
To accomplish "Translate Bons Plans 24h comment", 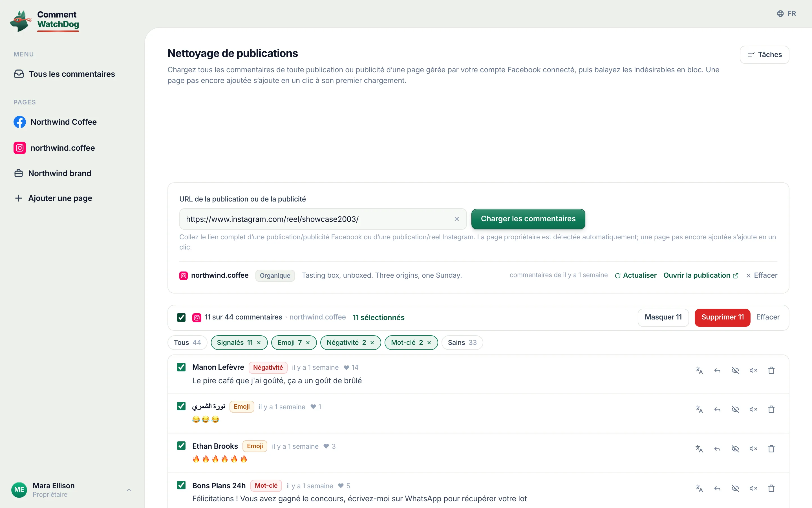I will 699,488.
